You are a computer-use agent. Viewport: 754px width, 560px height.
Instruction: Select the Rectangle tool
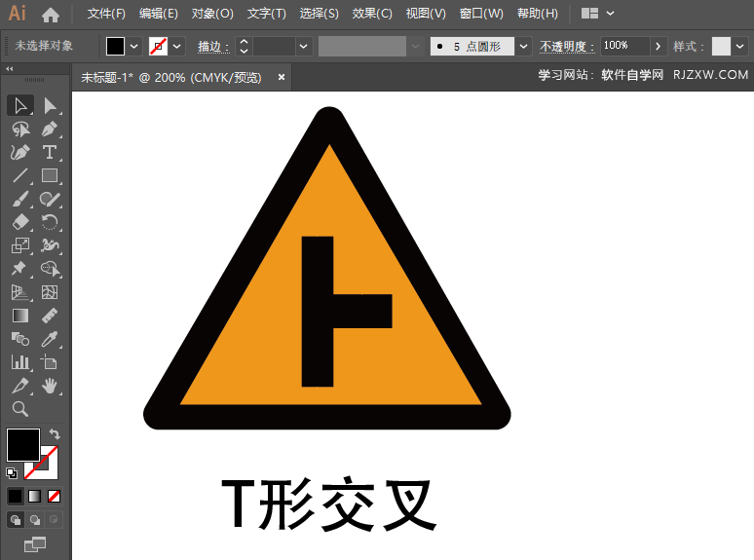(50, 175)
